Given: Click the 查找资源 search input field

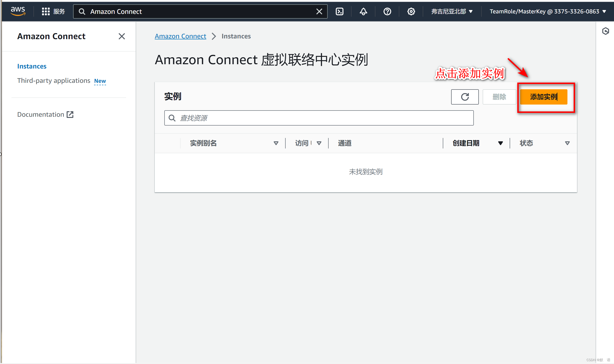Looking at the screenshot, I should 319,118.
